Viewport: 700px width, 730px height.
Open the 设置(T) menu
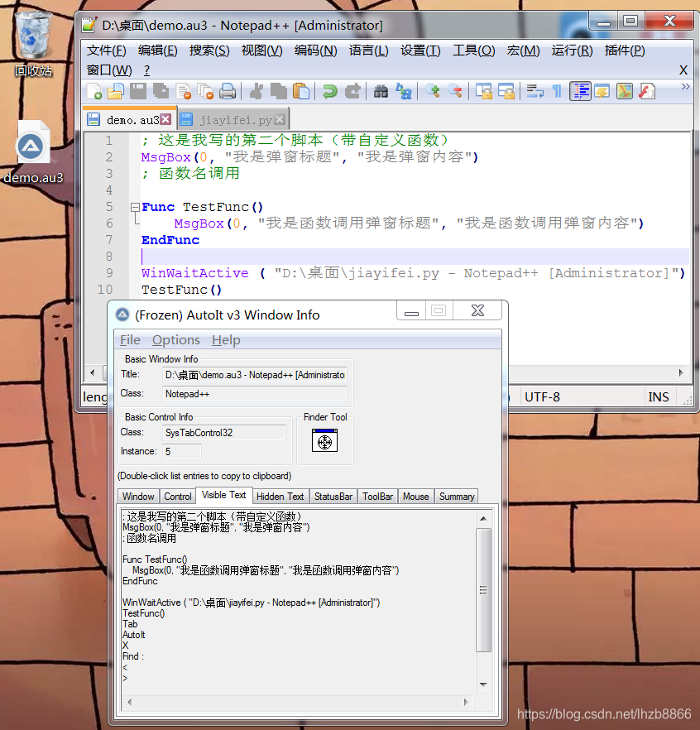coord(420,50)
